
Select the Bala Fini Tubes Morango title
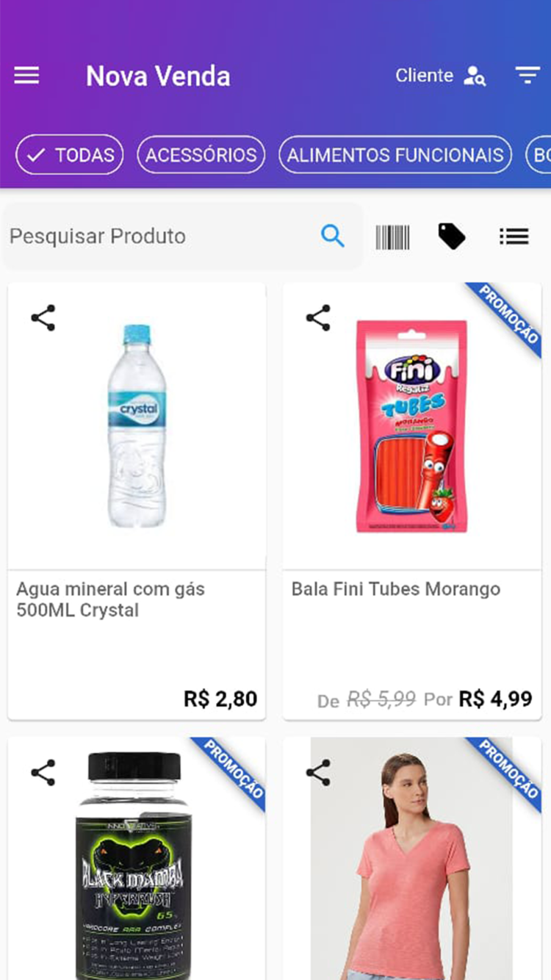click(396, 589)
